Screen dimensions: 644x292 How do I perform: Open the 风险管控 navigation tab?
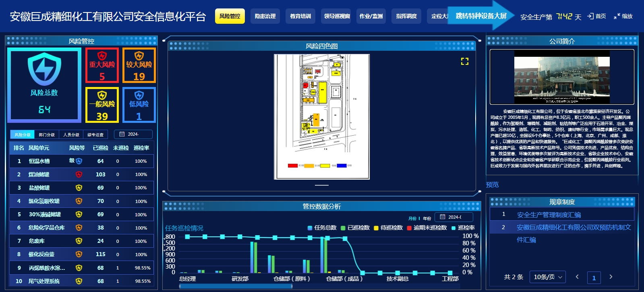[230, 16]
